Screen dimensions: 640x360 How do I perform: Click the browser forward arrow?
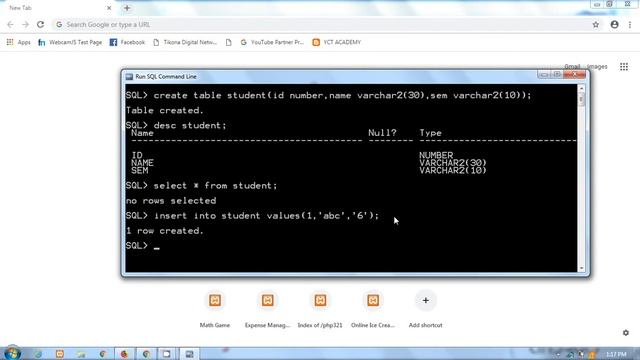(25, 24)
